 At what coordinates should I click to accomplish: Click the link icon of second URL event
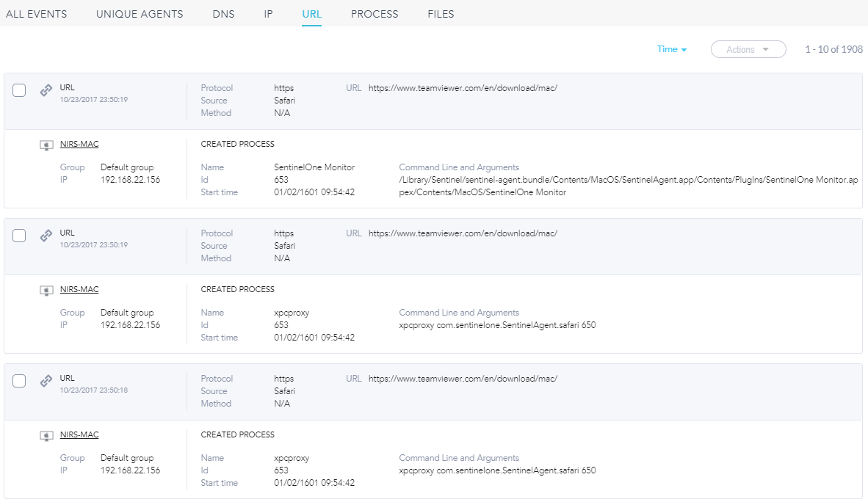46,236
